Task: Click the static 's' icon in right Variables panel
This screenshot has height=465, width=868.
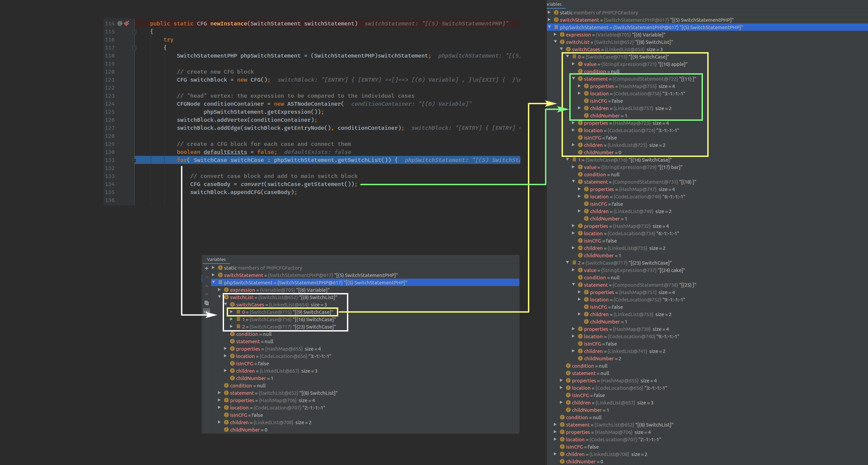Action: pos(556,12)
